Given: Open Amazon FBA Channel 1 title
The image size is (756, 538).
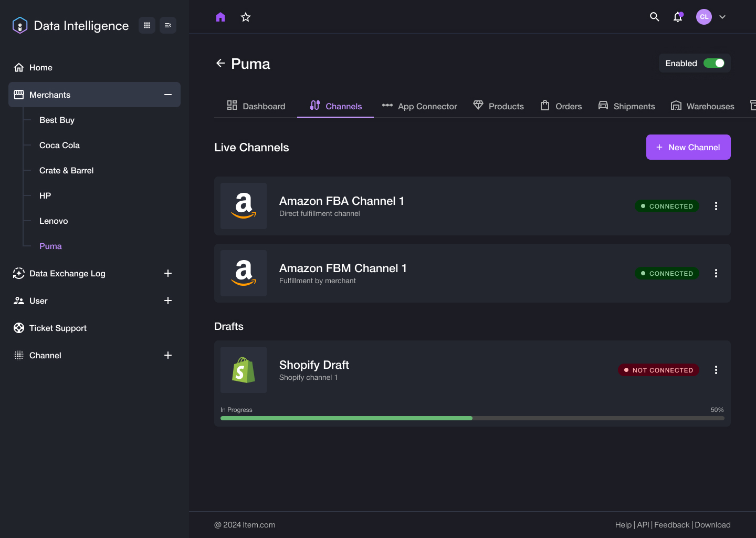Looking at the screenshot, I should [342, 201].
